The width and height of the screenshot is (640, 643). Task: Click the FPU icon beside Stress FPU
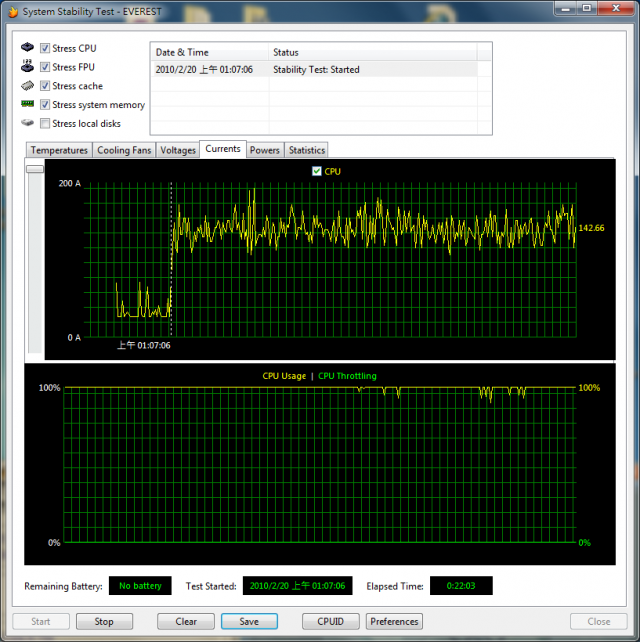click(27, 66)
